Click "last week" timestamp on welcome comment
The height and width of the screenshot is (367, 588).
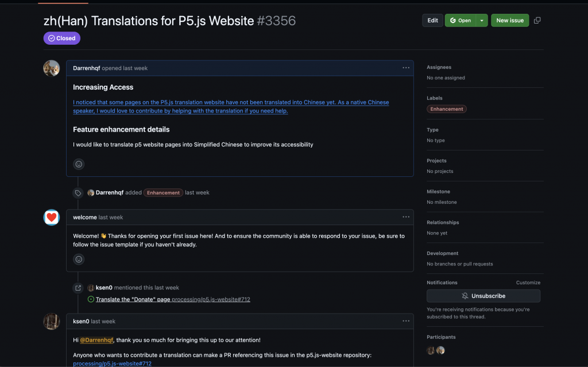pyautogui.click(x=111, y=217)
